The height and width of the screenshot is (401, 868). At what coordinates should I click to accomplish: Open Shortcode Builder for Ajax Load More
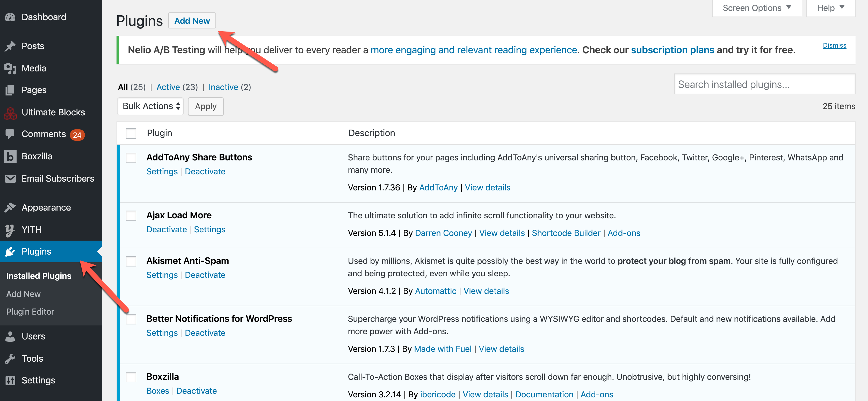pyautogui.click(x=566, y=233)
